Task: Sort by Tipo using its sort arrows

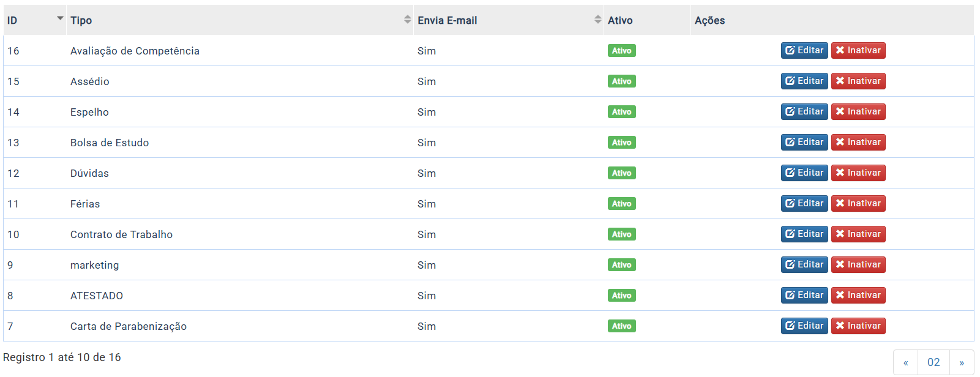Action: click(x=408, y=20)
